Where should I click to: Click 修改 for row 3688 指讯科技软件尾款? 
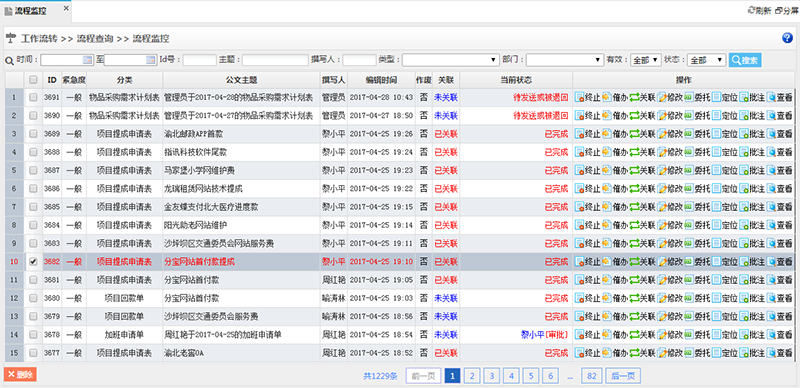[670, 152]
